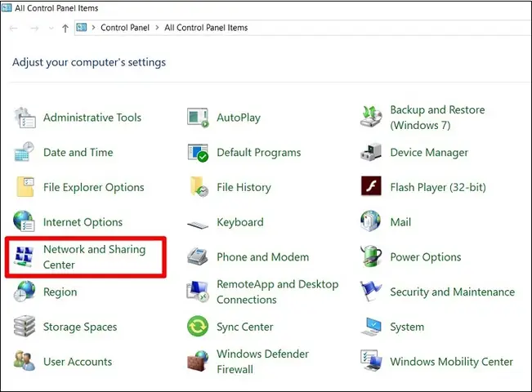Open the Windows Mobility Center link
The height and width of the screenshot is (392, 532).
click(x=451, y=362)
